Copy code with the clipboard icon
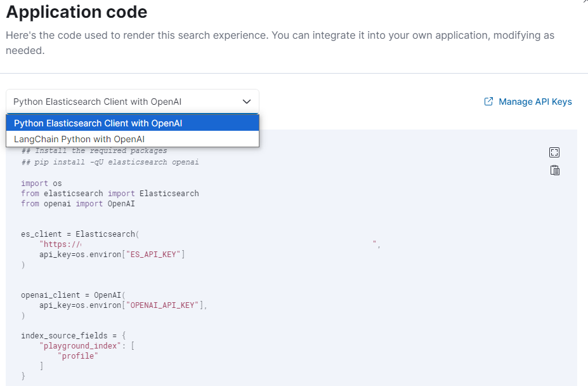588x386 pixels. pos(554,171)
